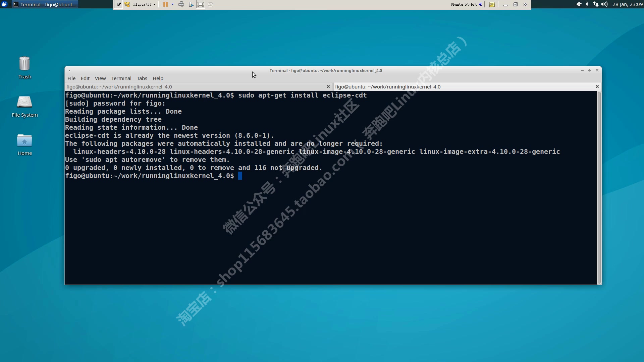Image resolution: width=644 pixels, height=362 pixels.
Task: Click the Terminal menu item
Action: click(x=121, y=78)
